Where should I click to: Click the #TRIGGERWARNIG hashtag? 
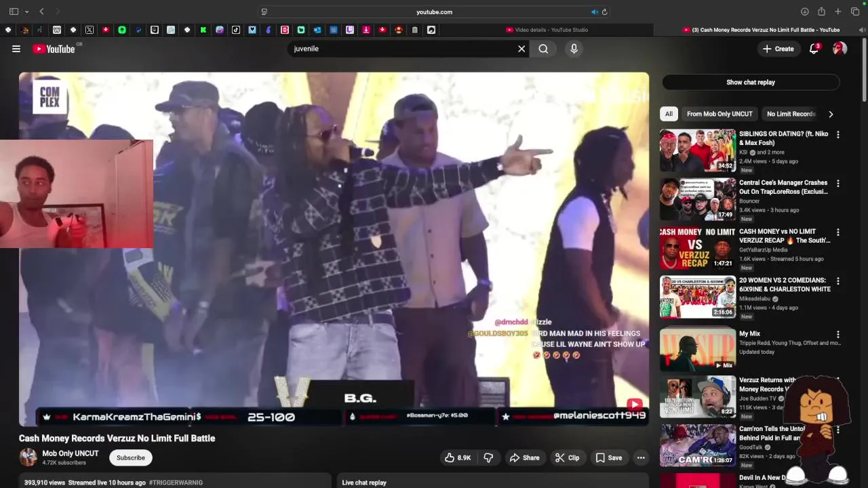[176, 483]
